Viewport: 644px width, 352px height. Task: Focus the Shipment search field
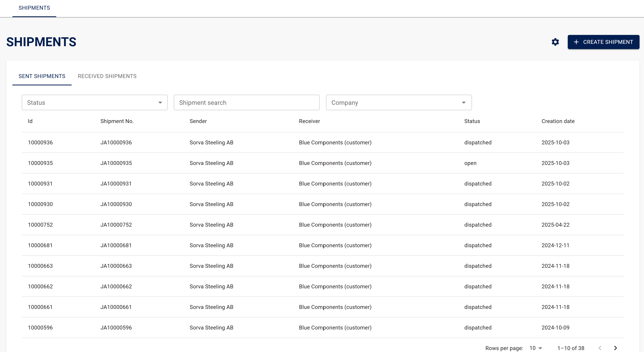(246, 103)
